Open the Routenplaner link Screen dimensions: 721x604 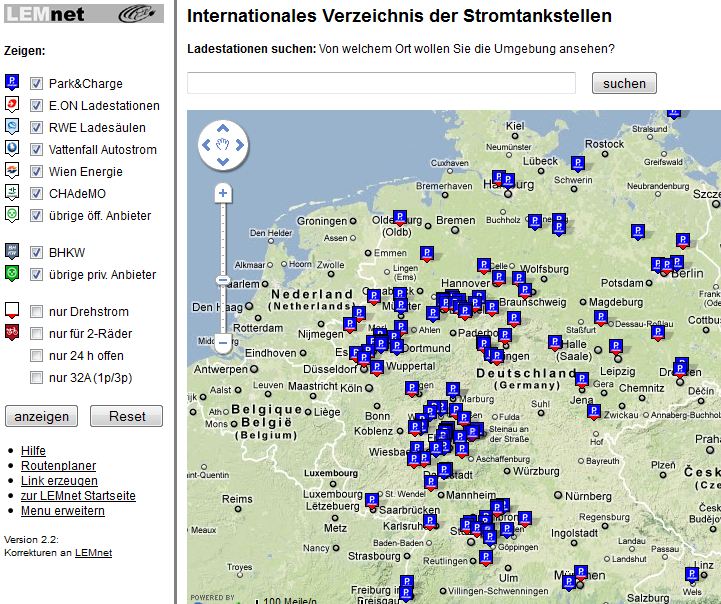click(58, 466)
